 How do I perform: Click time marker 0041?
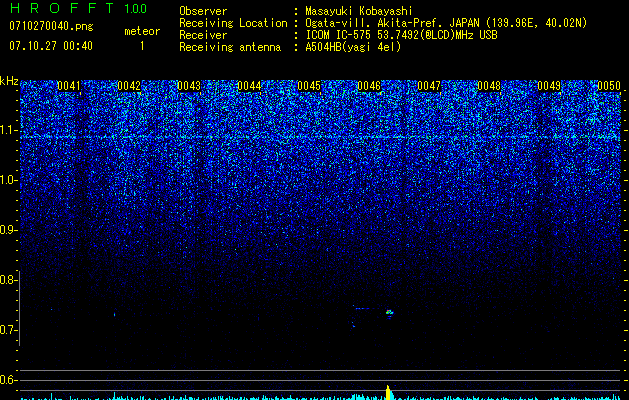pyautogui.click(x=69, y=86)
